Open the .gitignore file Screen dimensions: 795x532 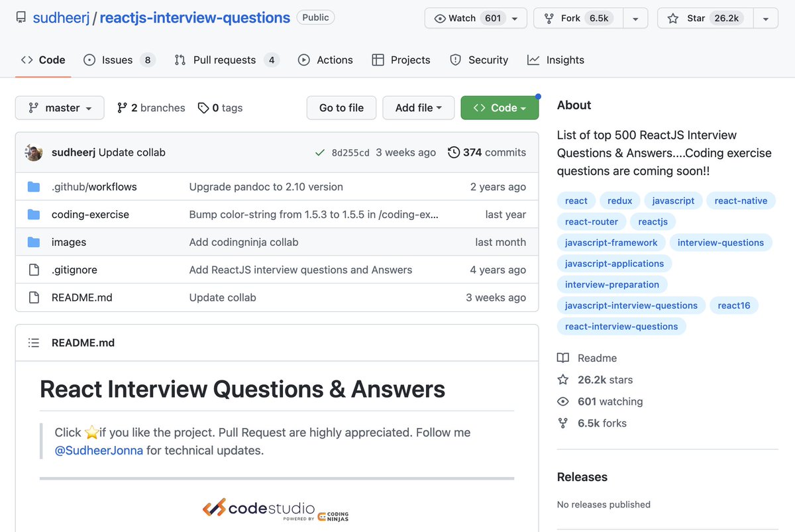74,270
